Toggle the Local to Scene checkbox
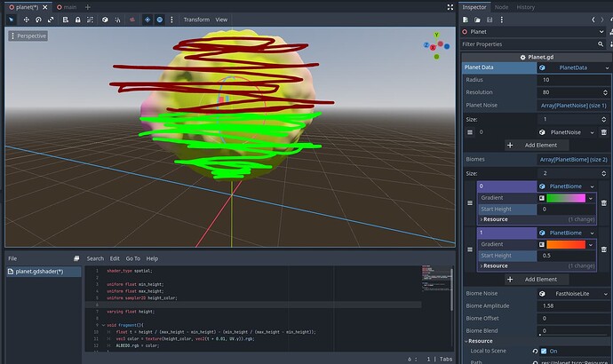This screenshot has width=613, height=364. tap(543, 351)
